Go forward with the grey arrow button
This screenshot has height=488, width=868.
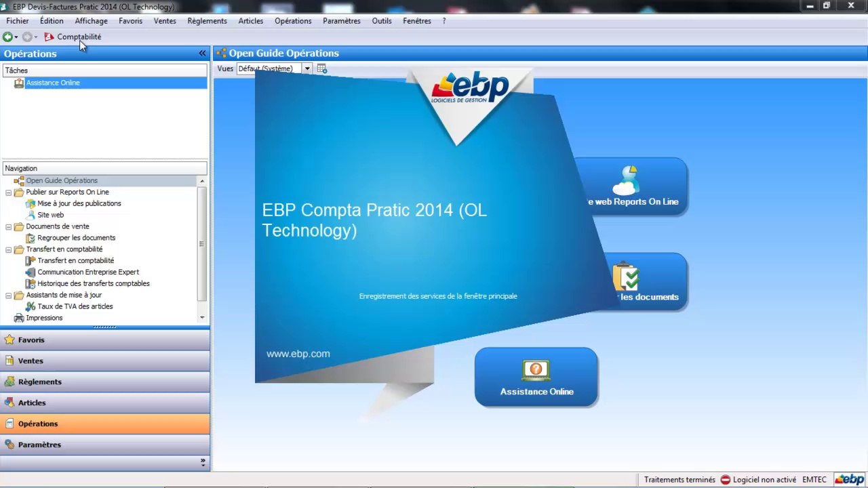click(x=27, y=37)
